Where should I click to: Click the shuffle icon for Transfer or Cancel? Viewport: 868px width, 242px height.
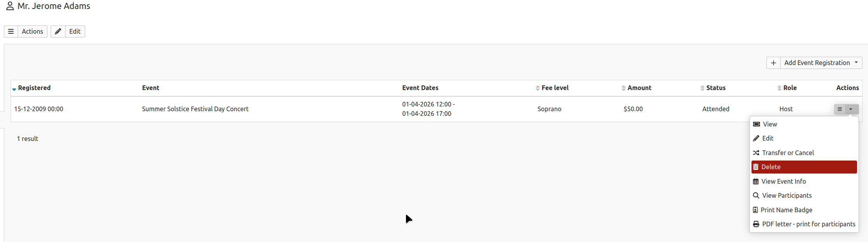pyautogui.click(x=756, y=153)
